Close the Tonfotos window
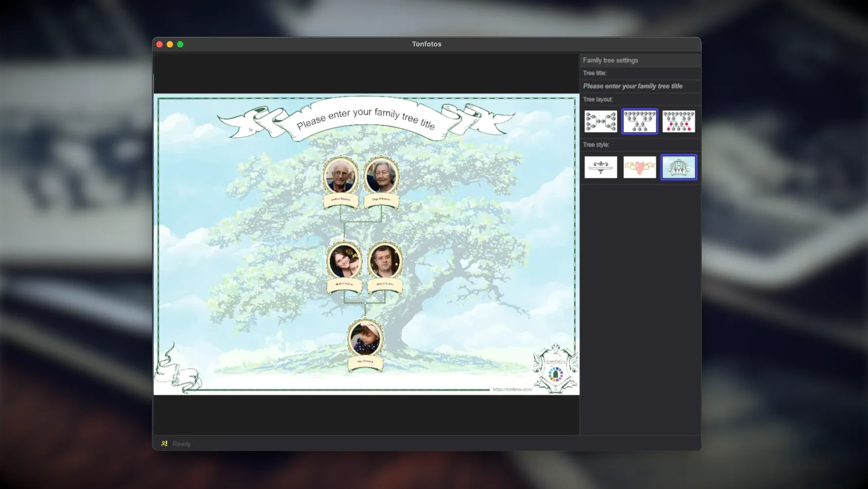The image size is (868, 489). [x=159, y=44]
